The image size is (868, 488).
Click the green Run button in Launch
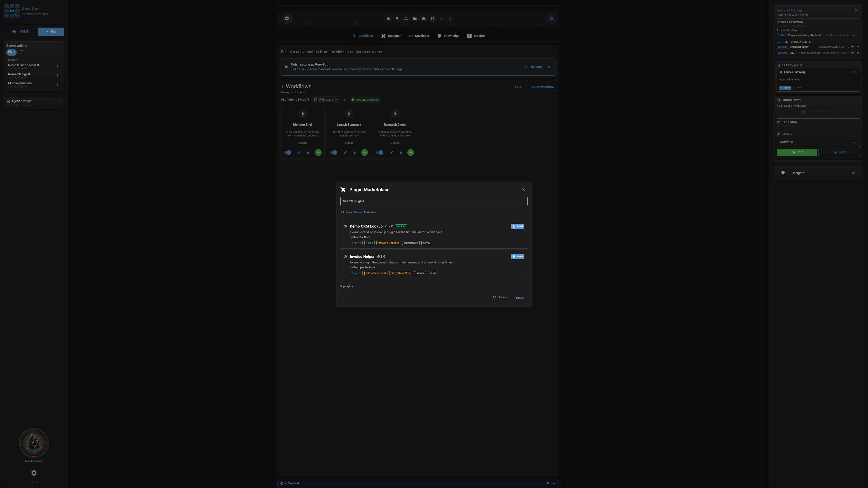tap(797, 152)
